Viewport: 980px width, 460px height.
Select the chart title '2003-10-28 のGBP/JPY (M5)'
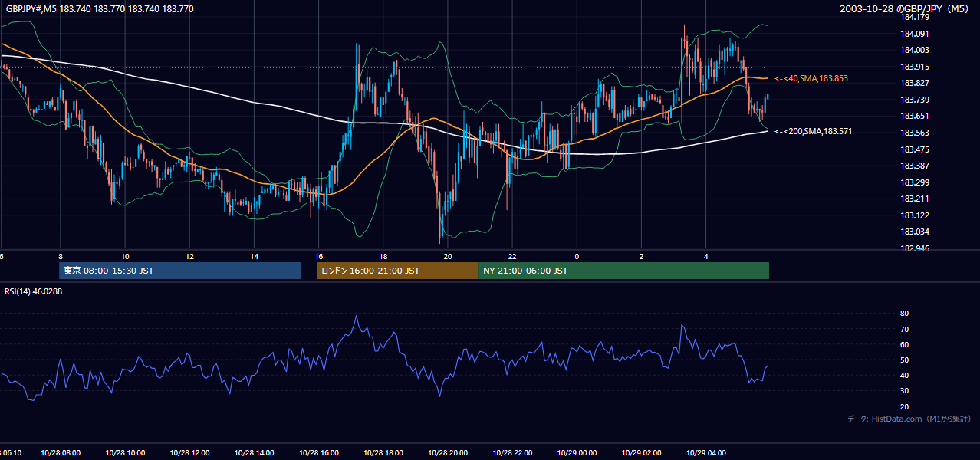tap(905, 9)
